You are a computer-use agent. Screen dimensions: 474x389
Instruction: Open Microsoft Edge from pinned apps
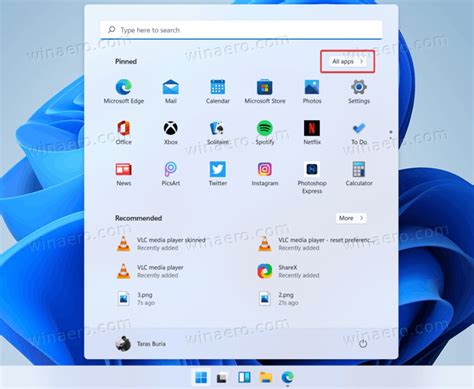click(124, 91)
